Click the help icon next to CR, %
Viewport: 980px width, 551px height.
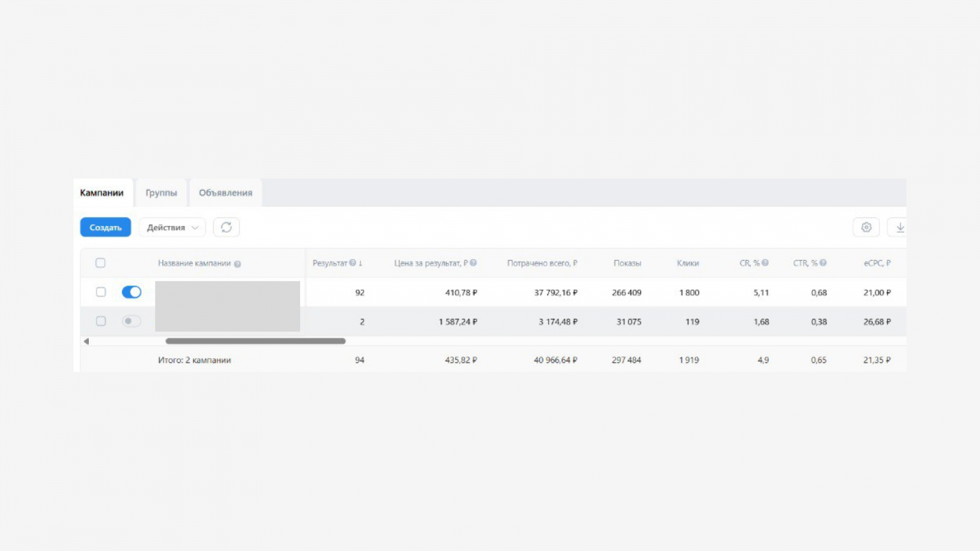[765, 263]
